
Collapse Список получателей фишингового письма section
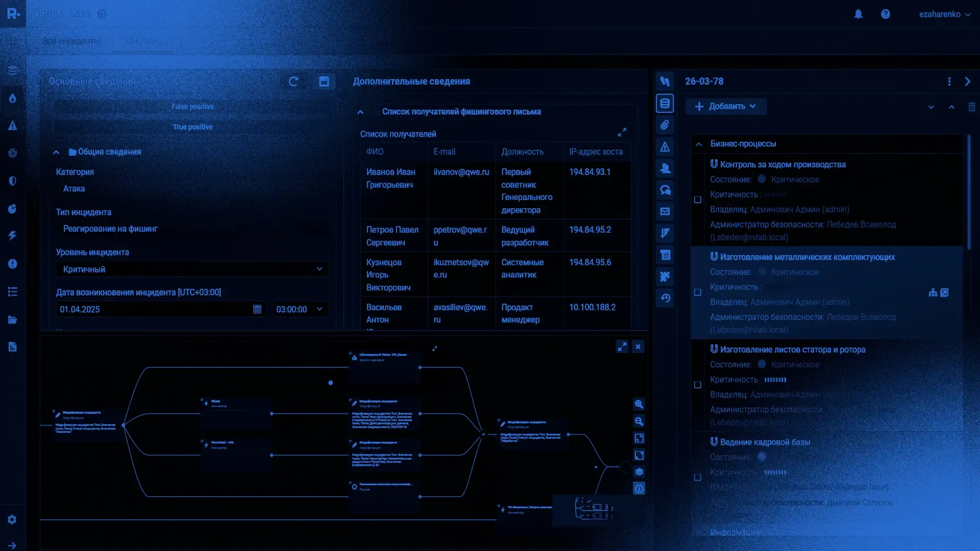pyautogui.click(x=360, y=112)
